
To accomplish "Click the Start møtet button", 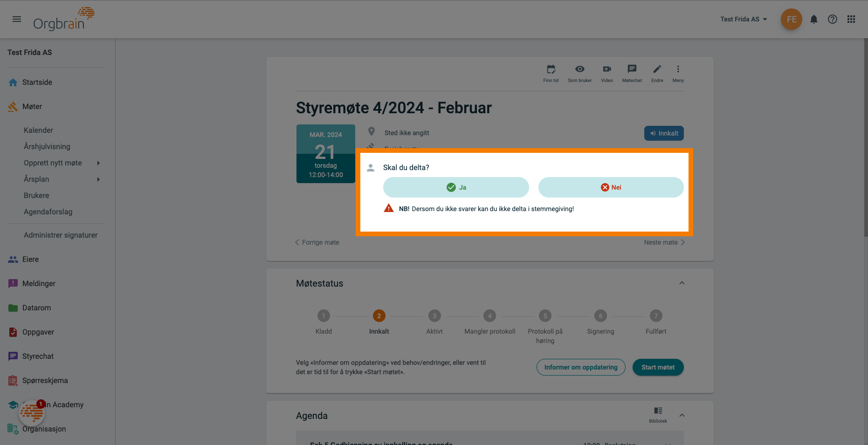I will [x=658, y=367].
